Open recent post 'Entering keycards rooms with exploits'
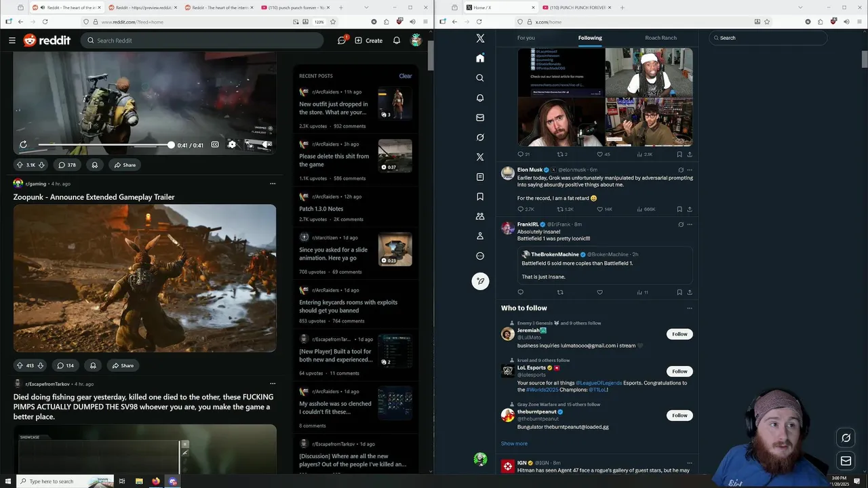 click(349, 306)
